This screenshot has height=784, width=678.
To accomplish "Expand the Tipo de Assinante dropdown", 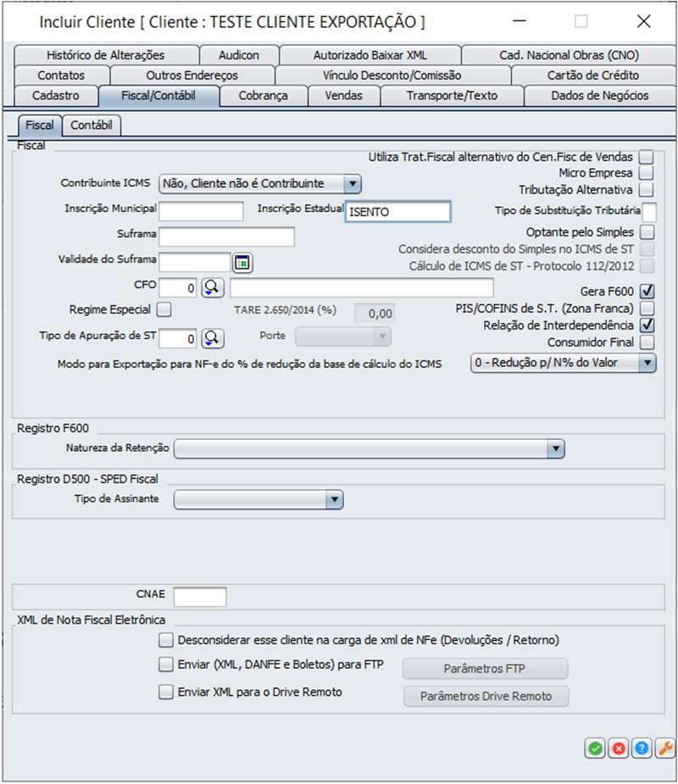I will point(335,500).
